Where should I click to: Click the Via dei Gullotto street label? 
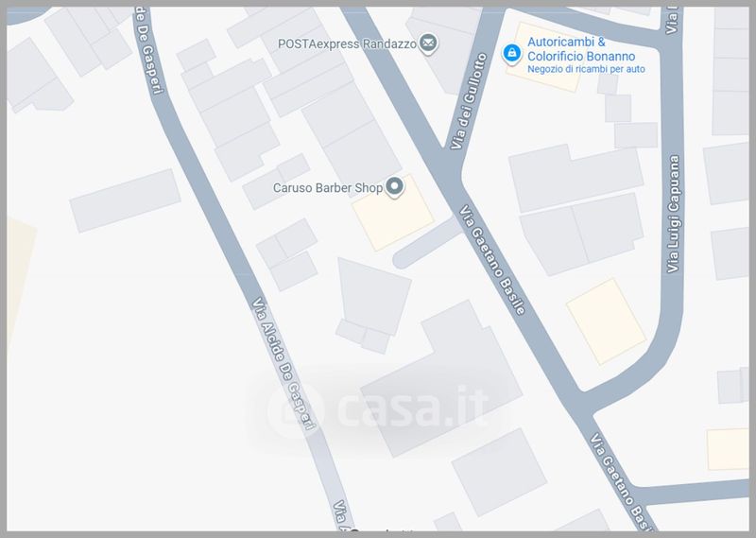click(x=468, y=101)
